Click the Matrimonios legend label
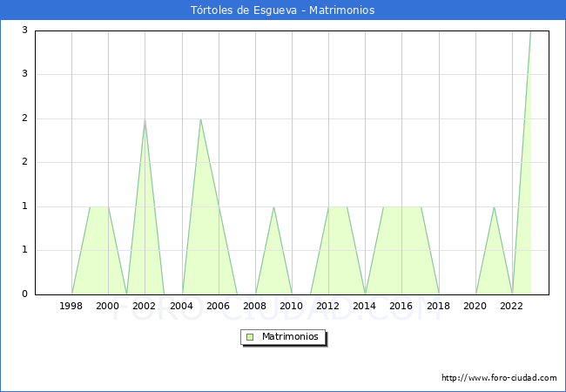 (x=290, y=336)
